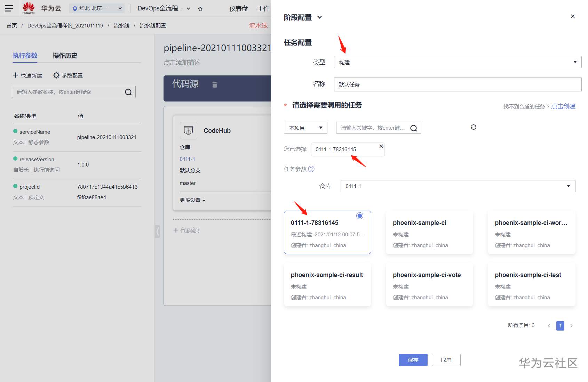Open the 本项目 scope dropdown
This screenshot has height=382, width=588.
[305, 128]
